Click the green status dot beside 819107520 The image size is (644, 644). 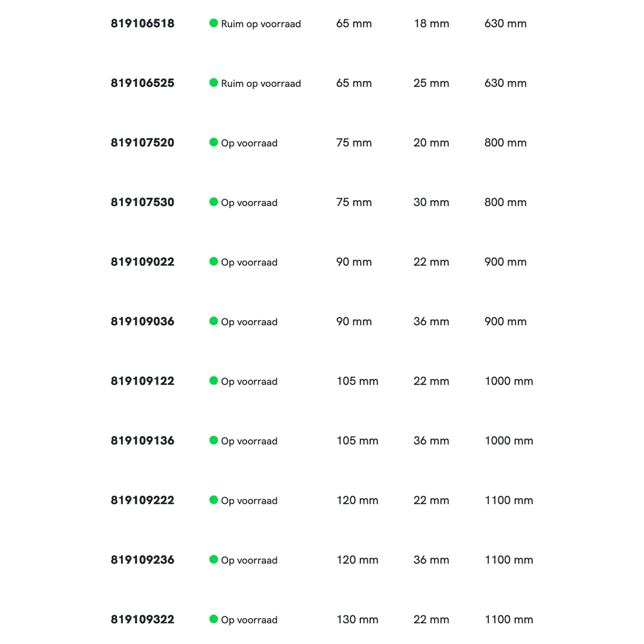click(214, 142)
